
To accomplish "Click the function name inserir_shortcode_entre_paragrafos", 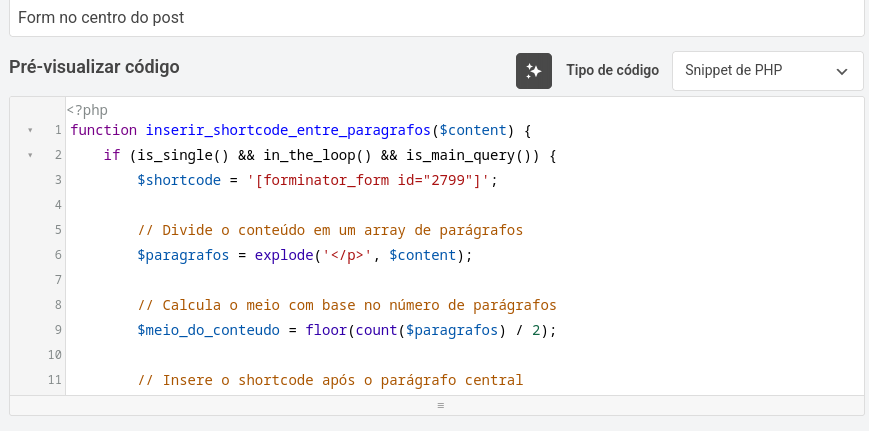I will [x=288, y=131].
